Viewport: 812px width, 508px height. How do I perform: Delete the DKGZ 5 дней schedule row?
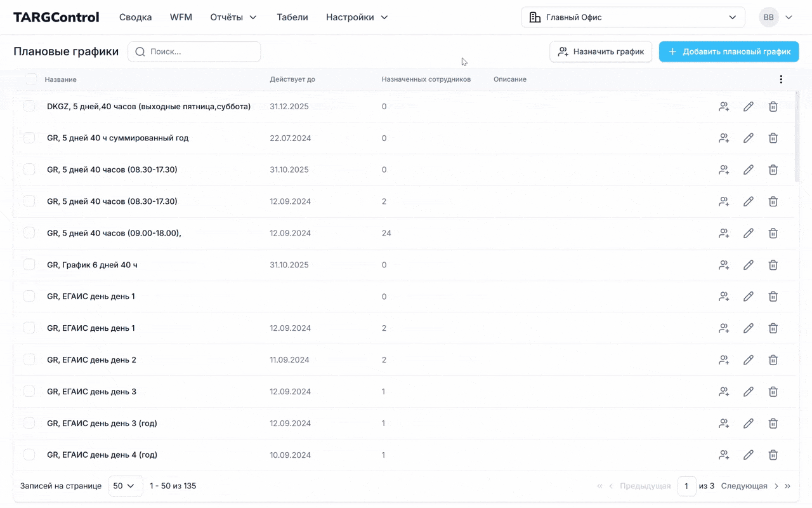click(773, 107)
